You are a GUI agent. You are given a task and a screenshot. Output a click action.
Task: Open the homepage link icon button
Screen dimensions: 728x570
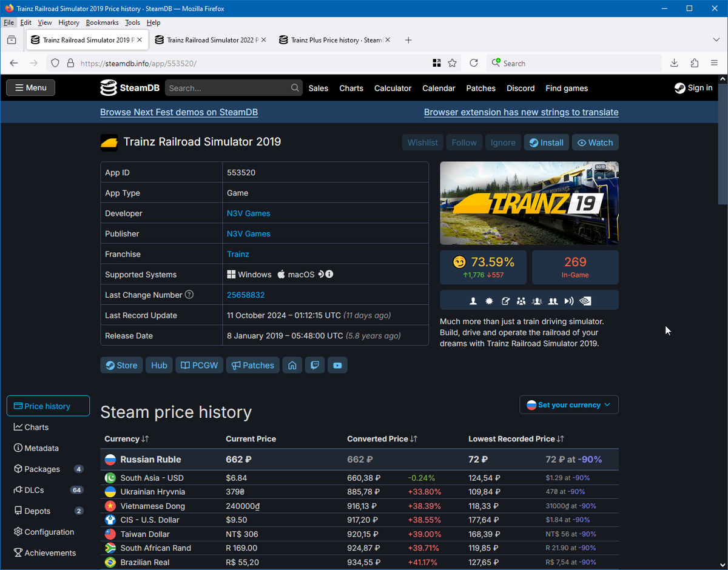[292, 365]
